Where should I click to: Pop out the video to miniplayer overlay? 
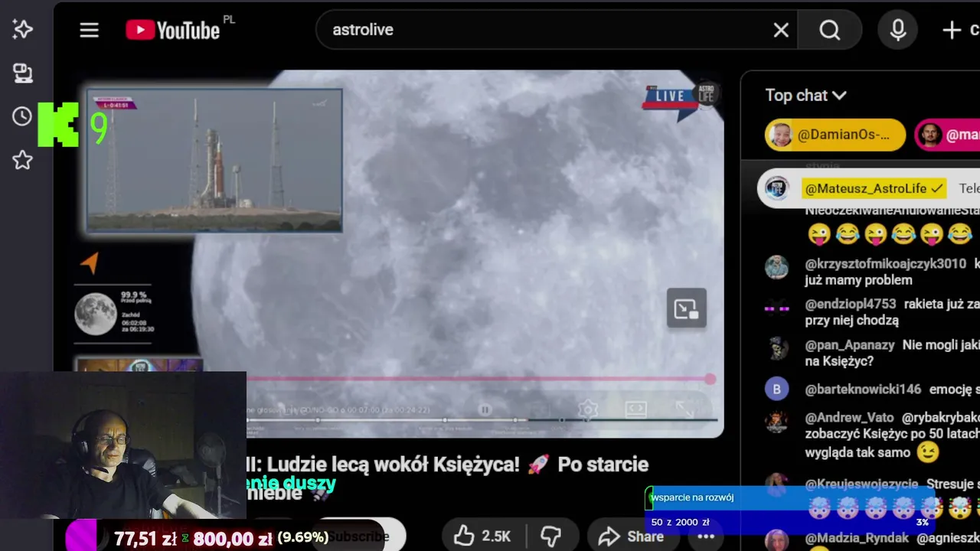pos(687,308)
